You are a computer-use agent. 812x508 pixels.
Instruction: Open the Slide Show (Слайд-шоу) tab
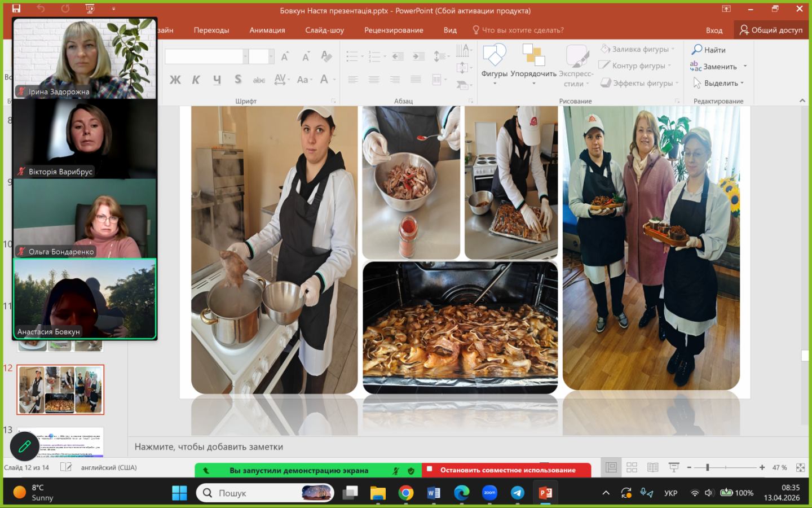(324, 30)
